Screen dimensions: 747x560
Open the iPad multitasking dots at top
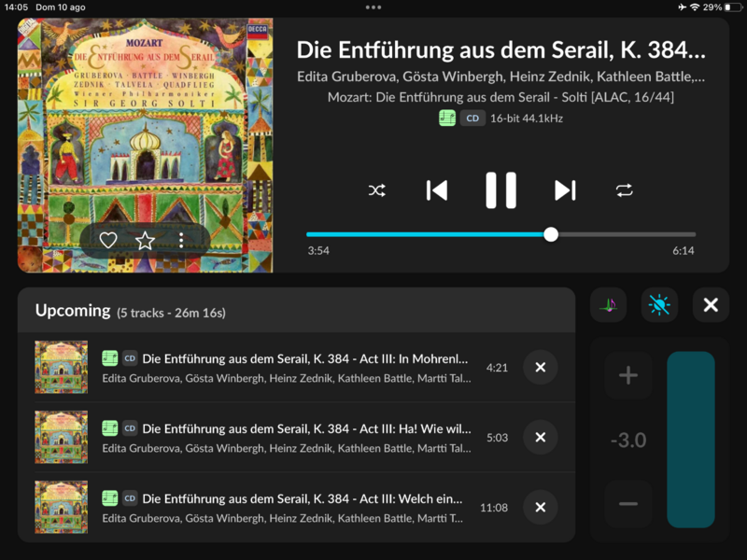coord(373,7)
